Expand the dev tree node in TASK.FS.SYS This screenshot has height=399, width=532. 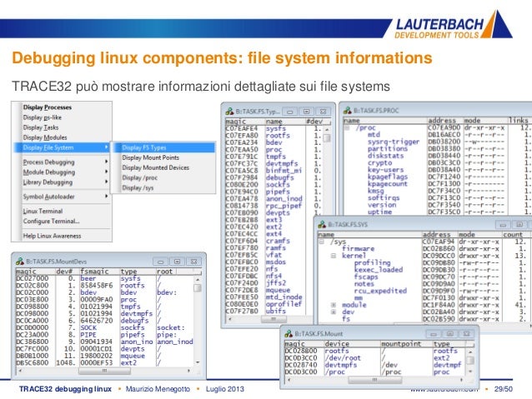pyautogui.click(x=334, y=312)
